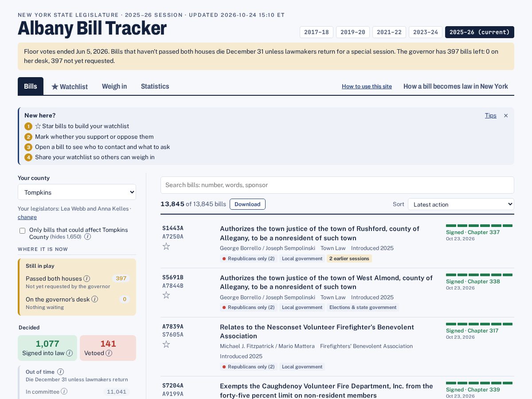The height and width of the screenshot is (399, 532).
Task: Select the 2025-26 current session
Action: pyautogui.click(x=480, y=32)
